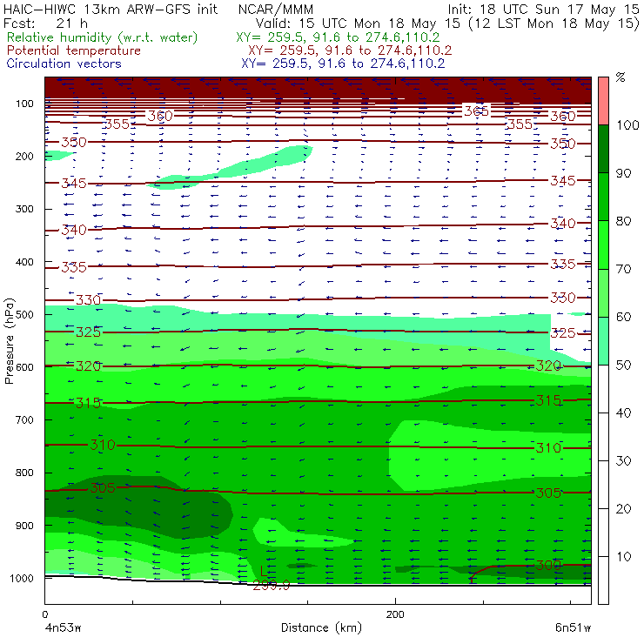Click the '600' pressure axis tick label

[24, 367]
